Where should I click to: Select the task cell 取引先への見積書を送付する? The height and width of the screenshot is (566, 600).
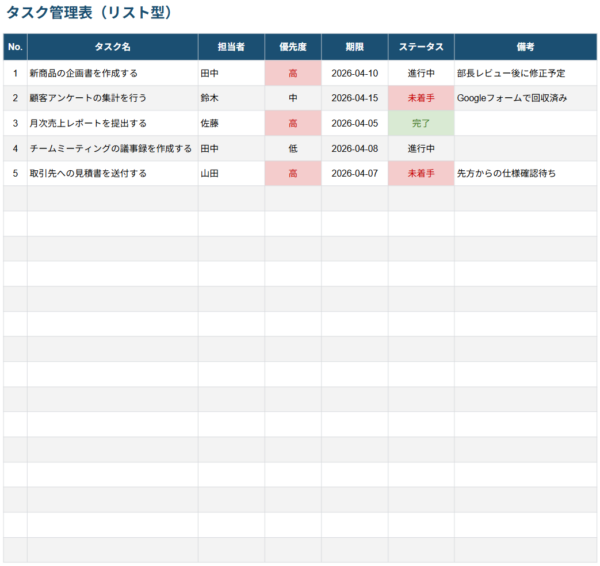click(88, 173)
